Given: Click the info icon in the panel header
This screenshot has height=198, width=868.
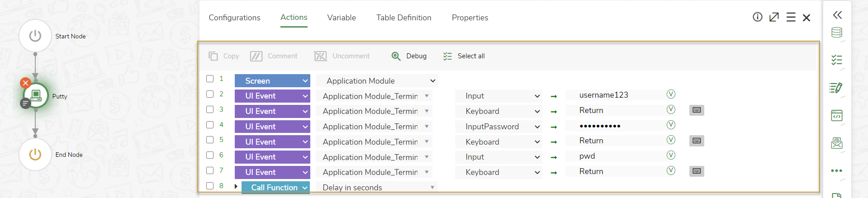Looking at the screenshot, I should [x=757, y=17].
